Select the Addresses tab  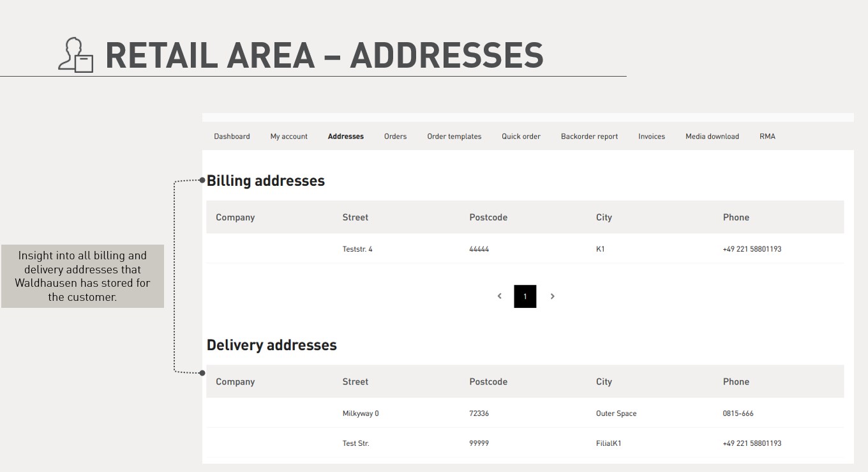click(345, 137)
